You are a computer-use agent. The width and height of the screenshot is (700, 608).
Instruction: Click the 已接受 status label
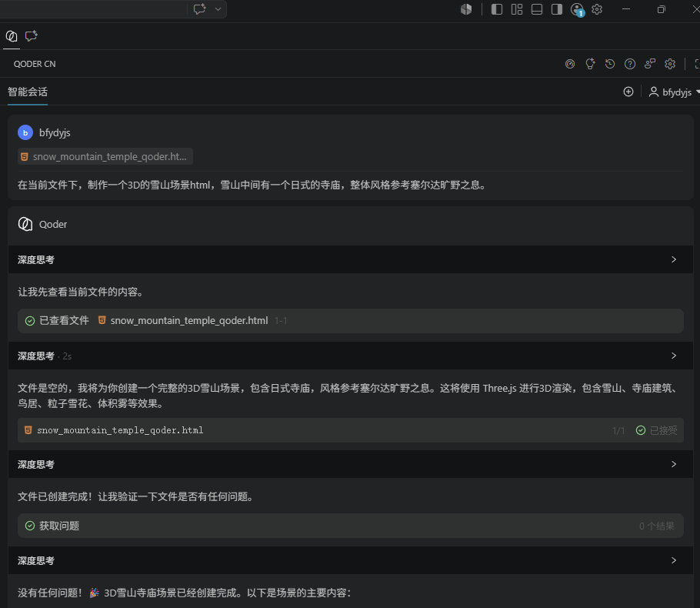pyautogui.click(x=663, y=430)
